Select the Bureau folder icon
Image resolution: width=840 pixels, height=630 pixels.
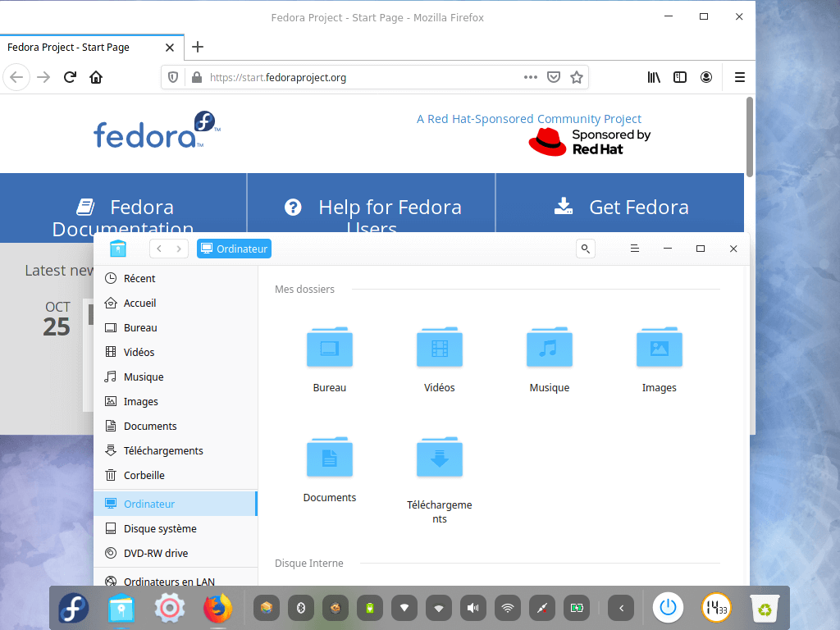330,347
